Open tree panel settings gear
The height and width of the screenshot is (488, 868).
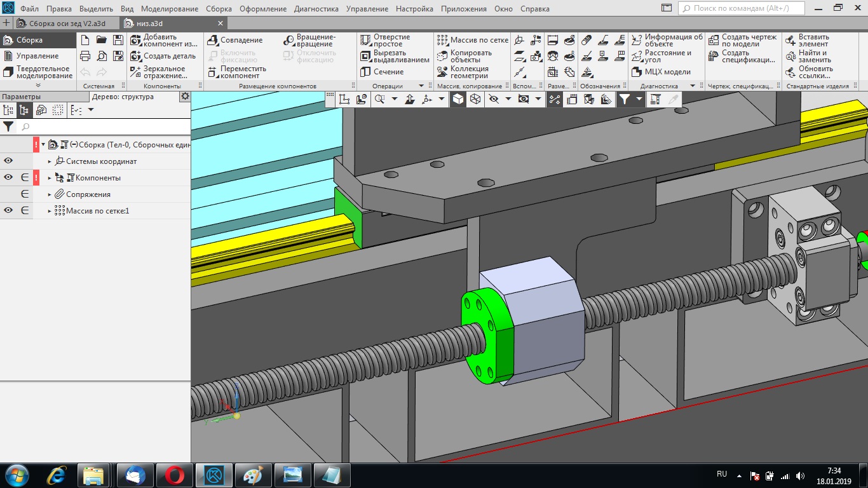pos(185,97)
